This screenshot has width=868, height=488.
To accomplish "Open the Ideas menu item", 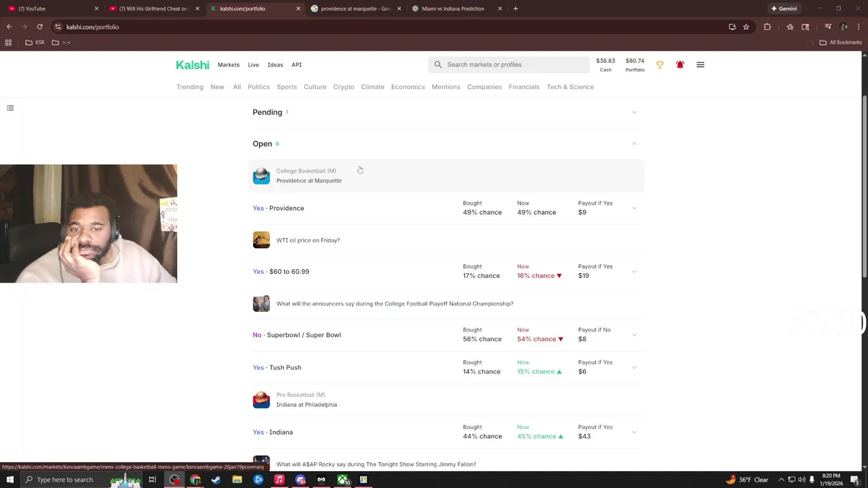I will coord(275,65).
